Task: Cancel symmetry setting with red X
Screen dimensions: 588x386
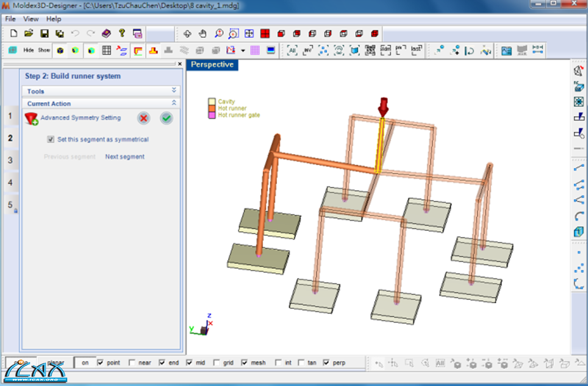Action: click(143, 118)
